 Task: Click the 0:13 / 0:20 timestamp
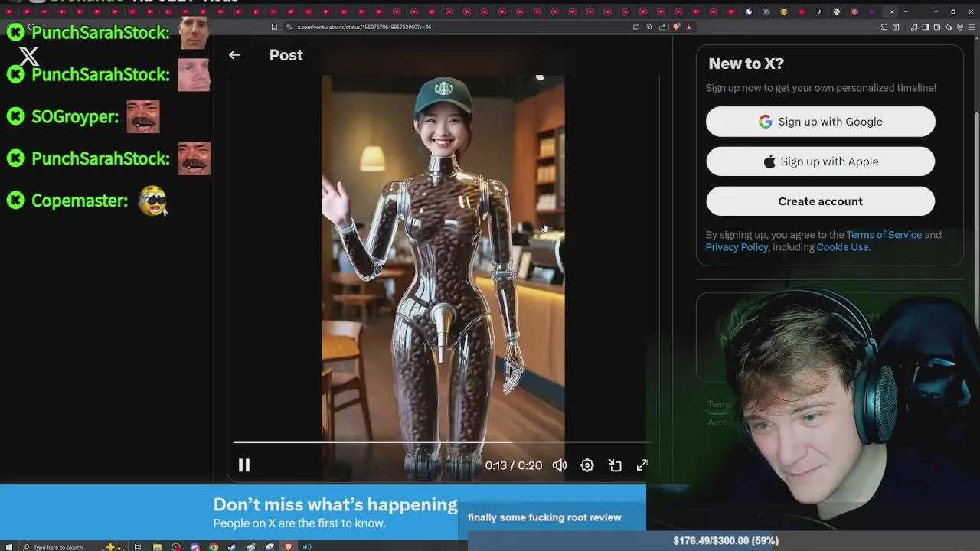[513, 465]
